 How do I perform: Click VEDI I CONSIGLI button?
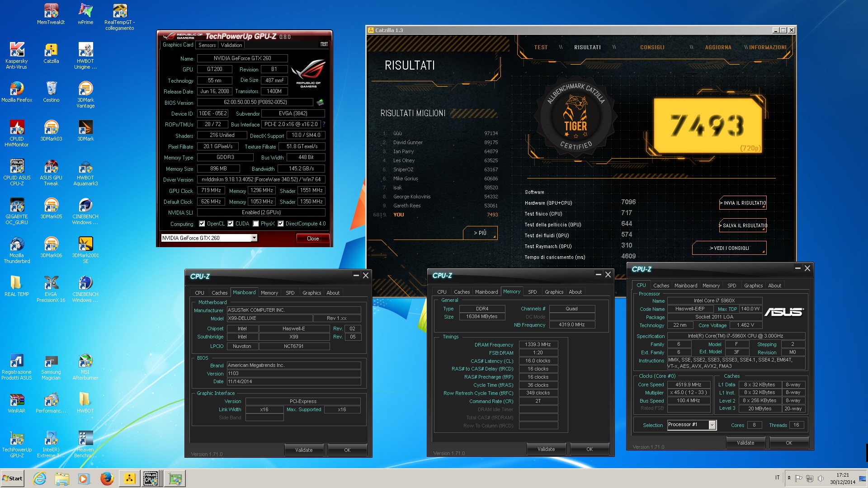point(729,248)
